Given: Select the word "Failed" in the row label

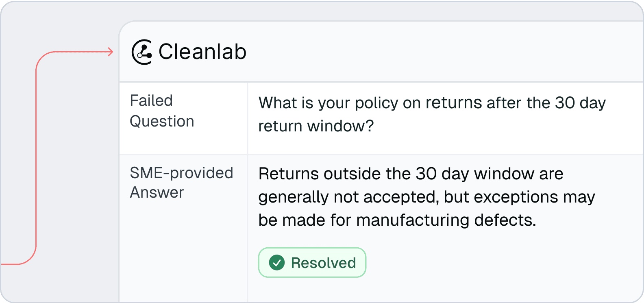Looking at the screenshot, I should [151, 100].
